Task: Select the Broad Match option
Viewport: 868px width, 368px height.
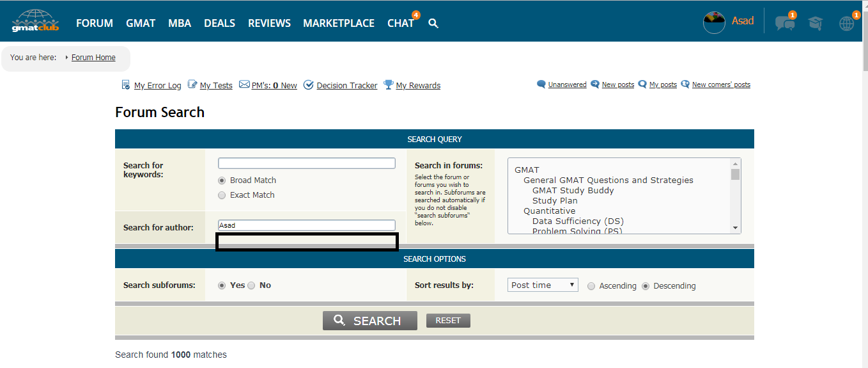Action: [x=222, y=180]
